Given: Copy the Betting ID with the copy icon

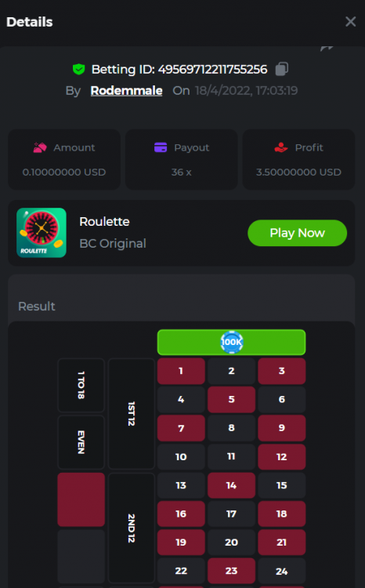Looking at the screenshot, I should tap(282, 69).
